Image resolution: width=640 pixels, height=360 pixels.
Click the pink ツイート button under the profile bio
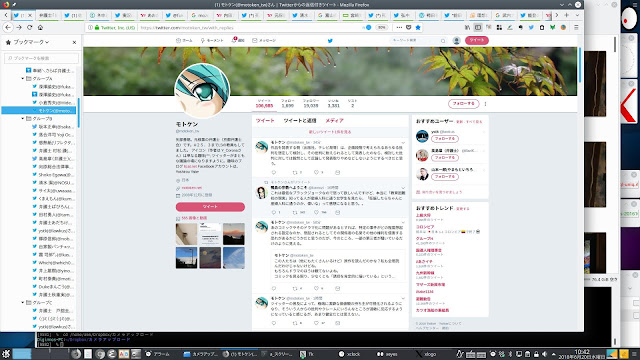pos(210,207)
